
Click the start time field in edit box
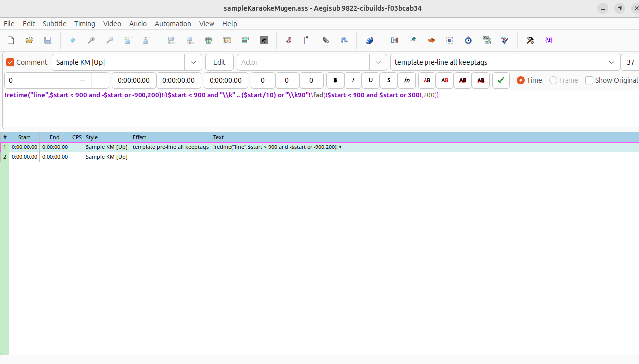click(x=134, y=80)
